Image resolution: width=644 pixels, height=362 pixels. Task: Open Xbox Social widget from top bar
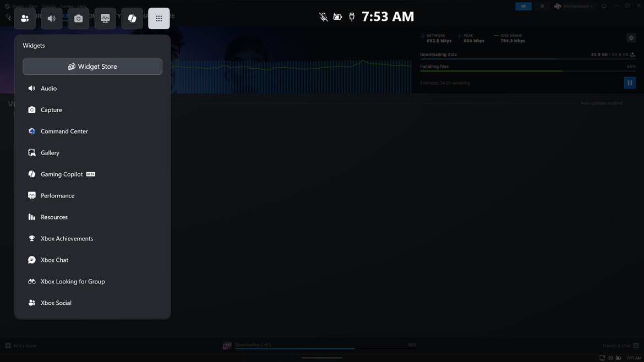(25, 19)
